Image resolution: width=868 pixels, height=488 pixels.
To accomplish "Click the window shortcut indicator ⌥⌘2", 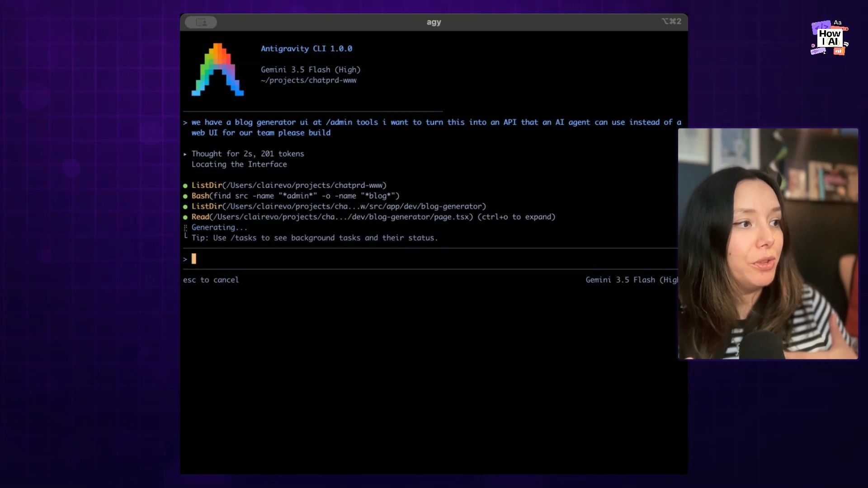I will tap(671, 21).
